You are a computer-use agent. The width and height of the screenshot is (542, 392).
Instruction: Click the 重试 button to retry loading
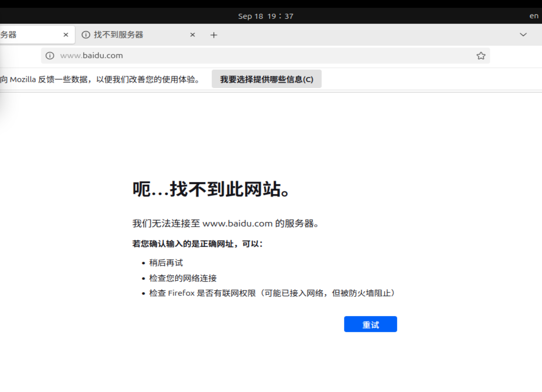pyautogui.click(x=370, y=324)
